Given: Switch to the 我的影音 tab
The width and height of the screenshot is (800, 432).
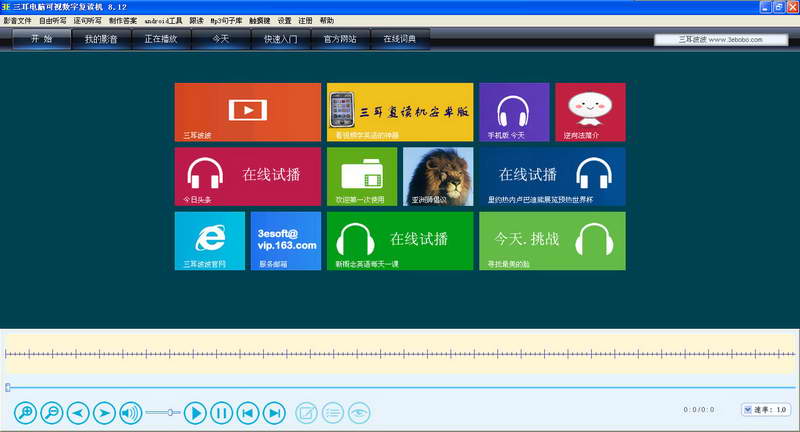Looking at the screenshot, I should click(101, 39).
